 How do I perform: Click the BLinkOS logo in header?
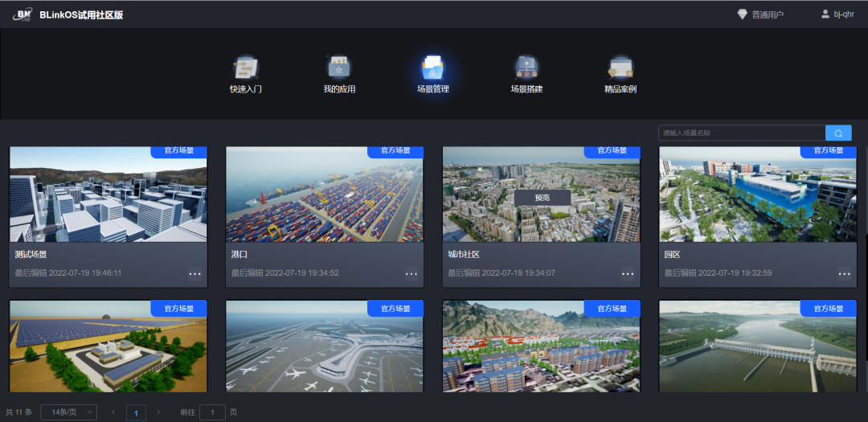pos(23,14)
